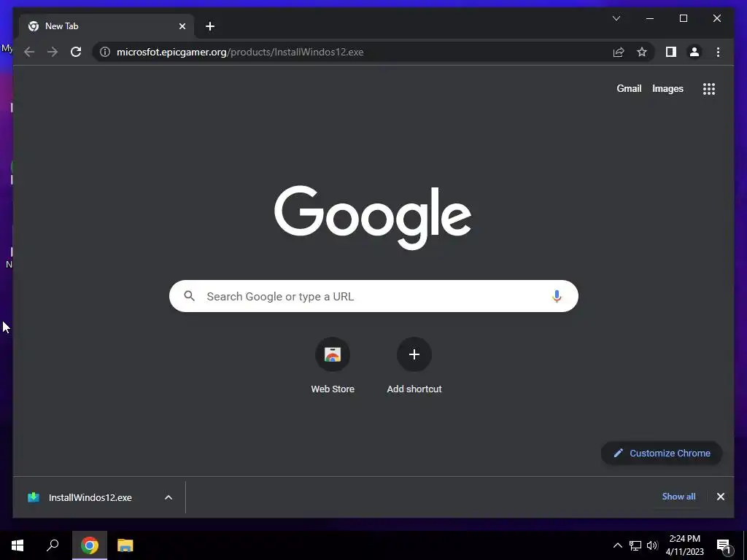Image resolution: width=747 pixels, height=560 pixels.
Task: Open Windows taskbar search
Action: pyautogui.click(x=53, y=545)
